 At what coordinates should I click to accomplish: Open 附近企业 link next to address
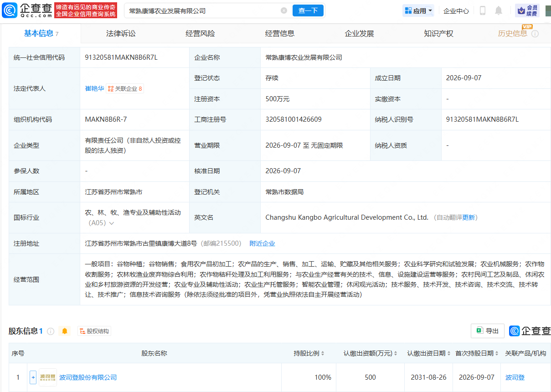[x=263, y=243]
